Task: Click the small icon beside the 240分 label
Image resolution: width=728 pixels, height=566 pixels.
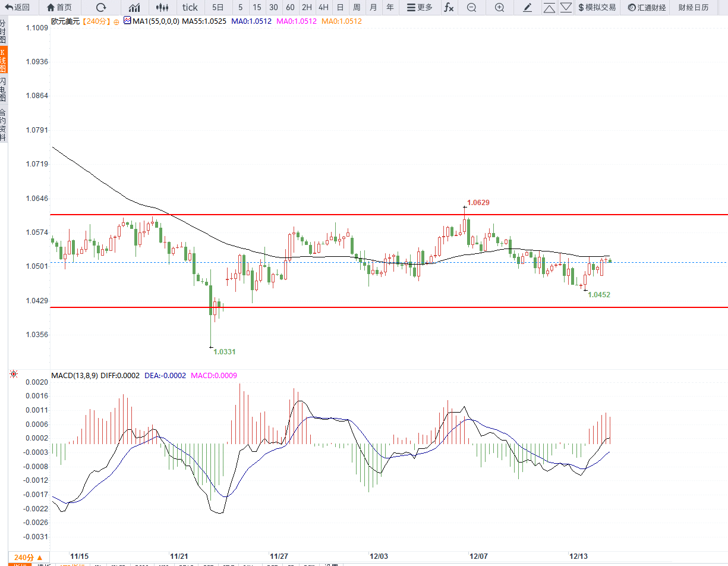Action: tap(116, 21)
